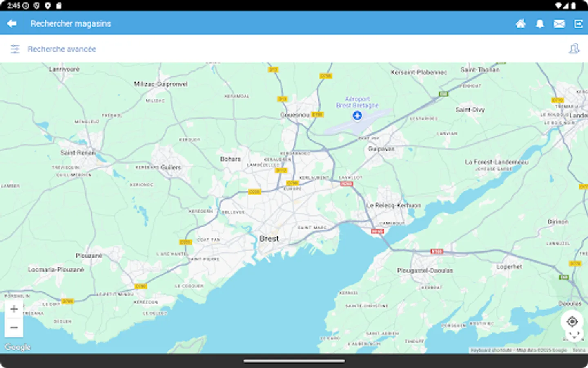This screenshot has width=588, height=368.
Task: Open messages via the envelope icon
Action: 559,23
